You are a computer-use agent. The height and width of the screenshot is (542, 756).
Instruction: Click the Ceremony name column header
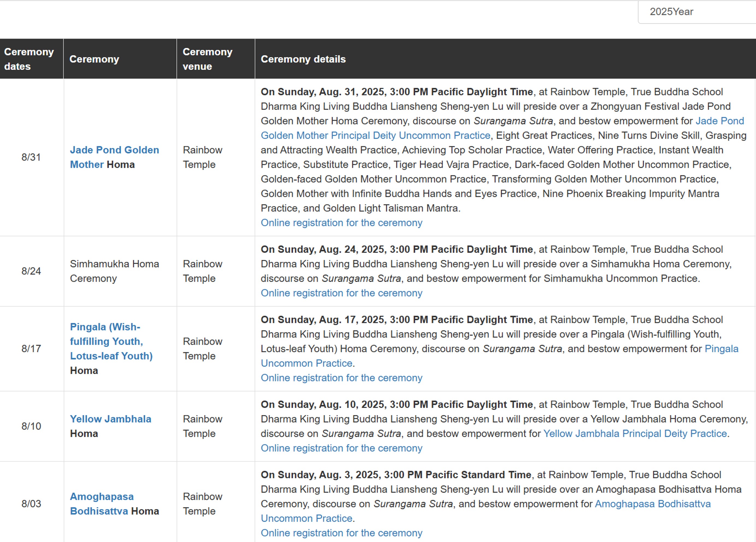120,59
